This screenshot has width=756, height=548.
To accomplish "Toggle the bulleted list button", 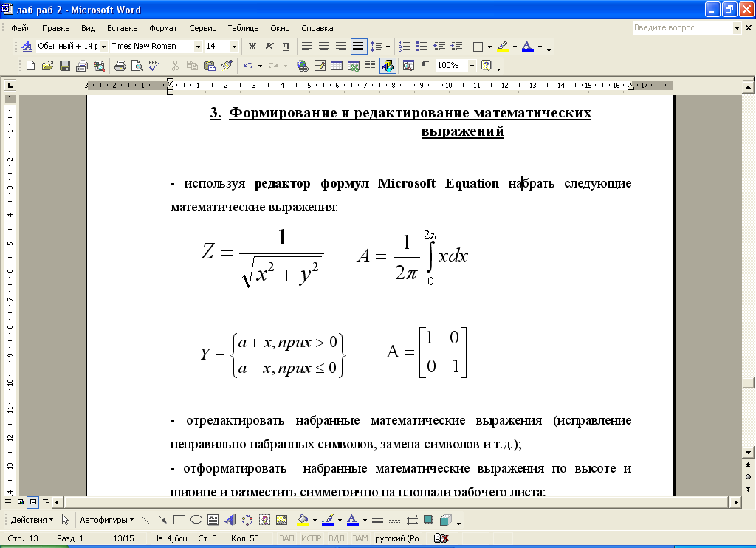I will (x=422, y=47).
